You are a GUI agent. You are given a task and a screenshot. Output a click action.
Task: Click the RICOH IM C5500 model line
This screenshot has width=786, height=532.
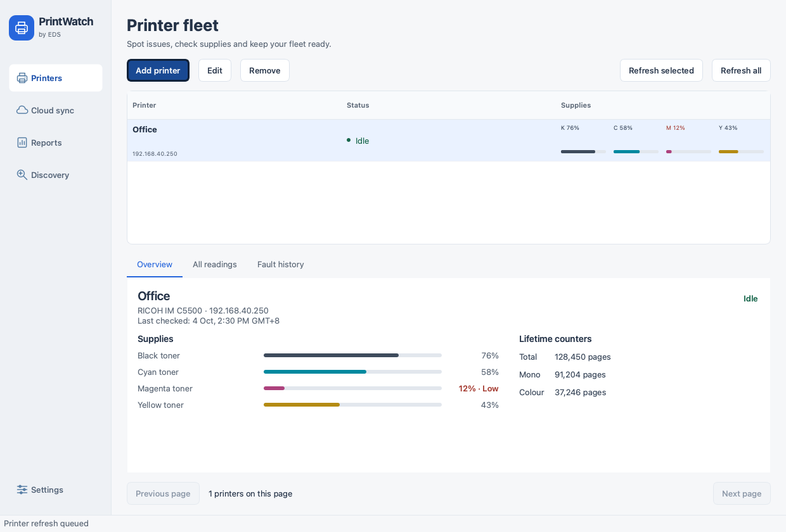point(203,310)
